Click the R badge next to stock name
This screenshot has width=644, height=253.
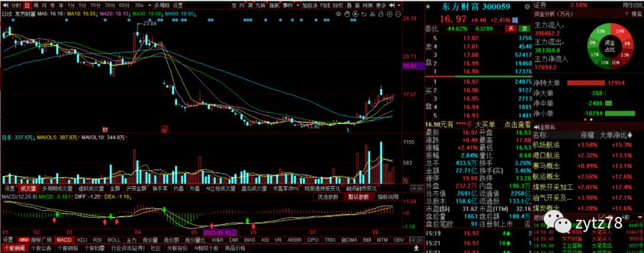pyautogui.click(x=428, y=7)
